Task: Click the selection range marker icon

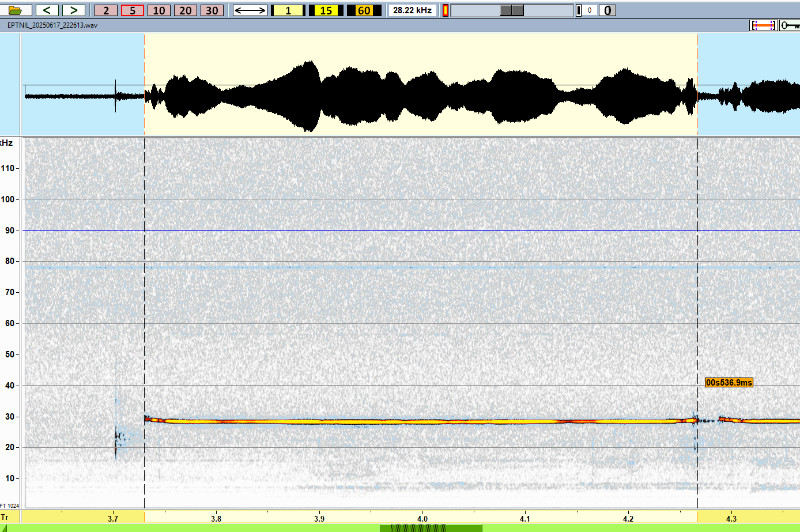Action: click(x=762, y=25)
